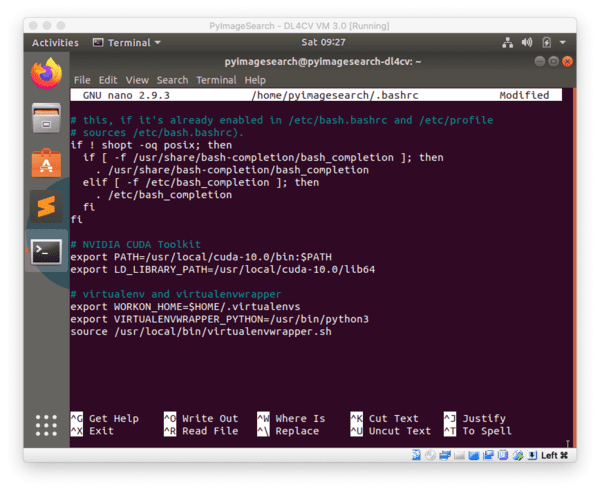Click VirtualBox shared folders status icon

[x=474, y=455]
